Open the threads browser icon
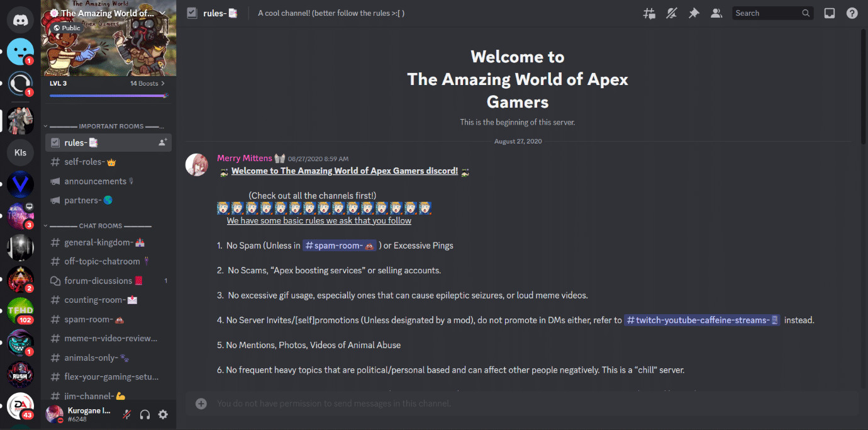Image resolution: width=868 pixels, height=430 pixels. [649, 13]
